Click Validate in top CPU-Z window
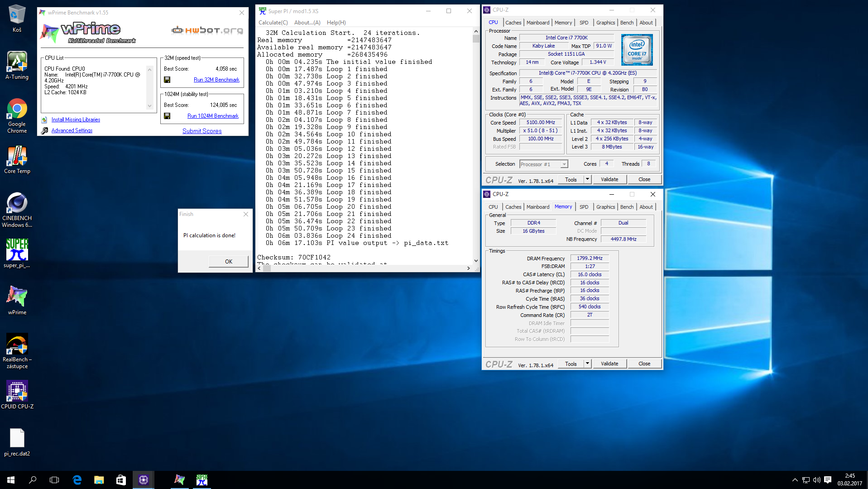 point(609,180)
